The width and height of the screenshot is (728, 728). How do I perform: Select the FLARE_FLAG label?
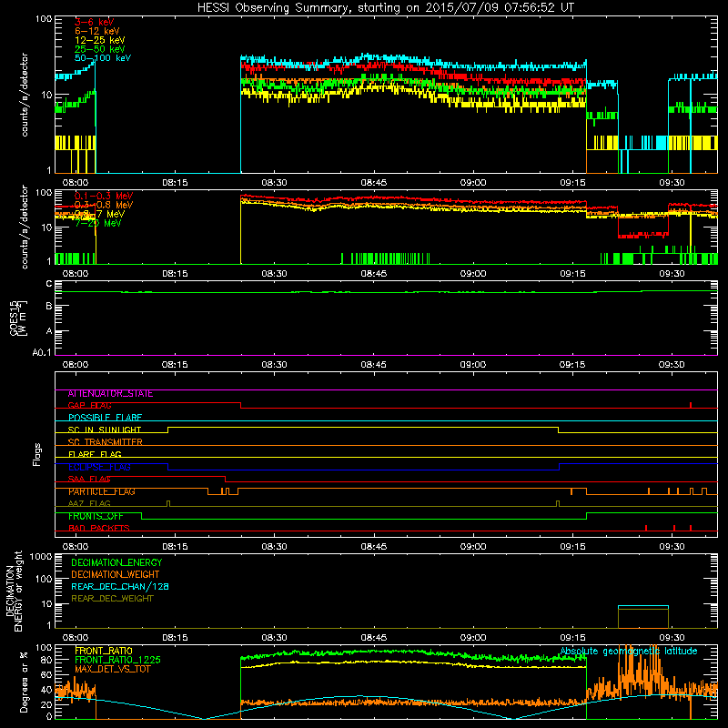(x=95, y=454)
